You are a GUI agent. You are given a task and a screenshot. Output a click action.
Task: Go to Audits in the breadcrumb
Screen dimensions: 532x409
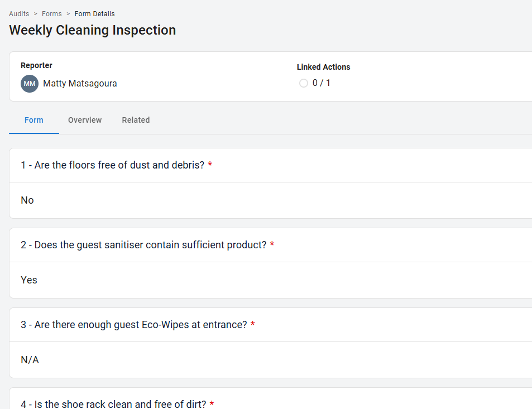(19, 14)
